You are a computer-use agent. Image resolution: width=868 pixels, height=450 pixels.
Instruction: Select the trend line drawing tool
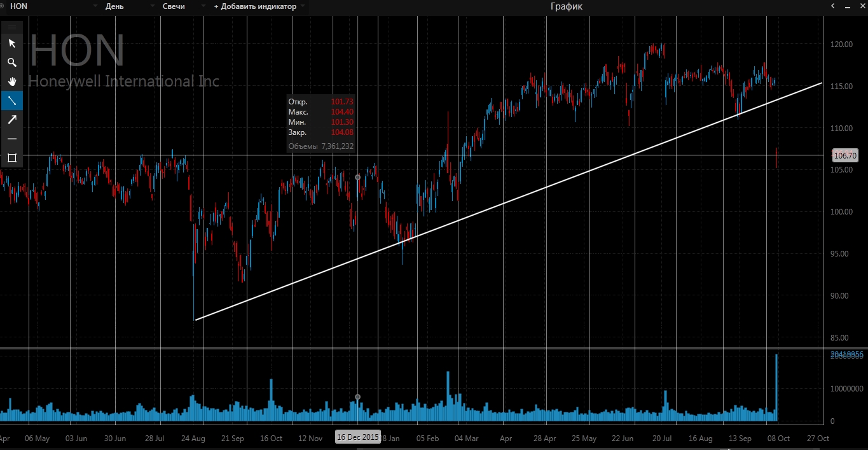[x=11, y=101]
